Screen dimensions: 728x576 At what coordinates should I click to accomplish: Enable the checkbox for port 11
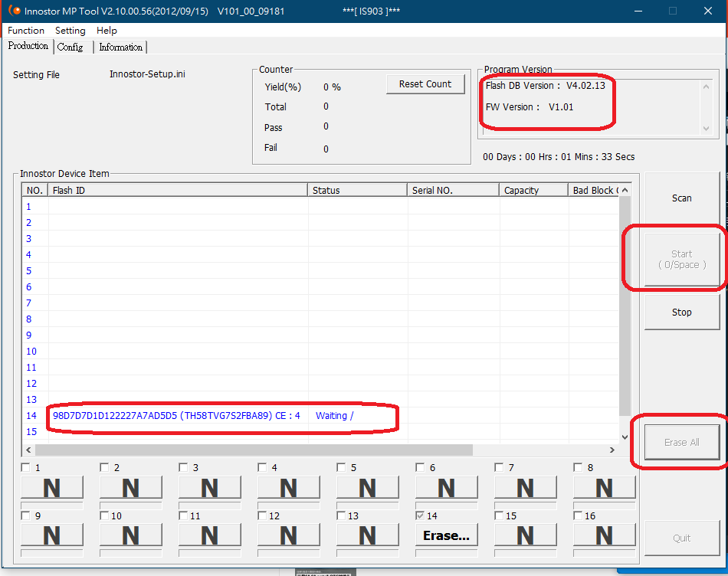[x=183, y=515]
